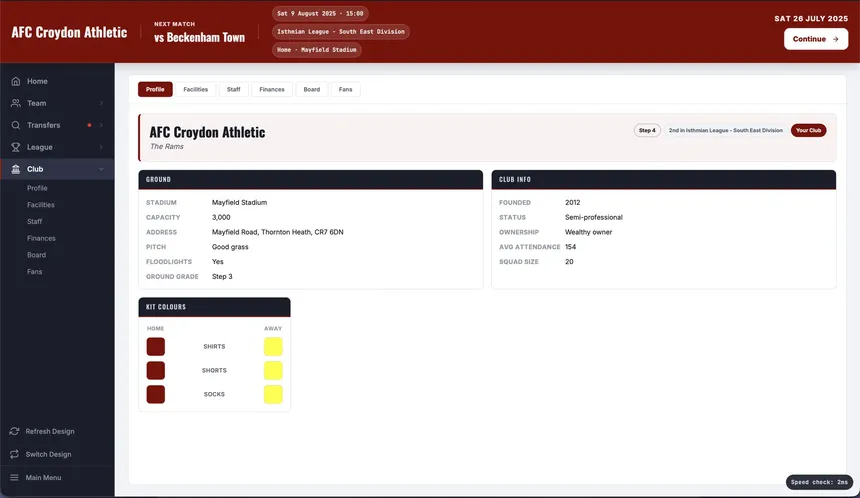Click the Club building icon
This screenshot has height=498, width=860.
point(15,169)
